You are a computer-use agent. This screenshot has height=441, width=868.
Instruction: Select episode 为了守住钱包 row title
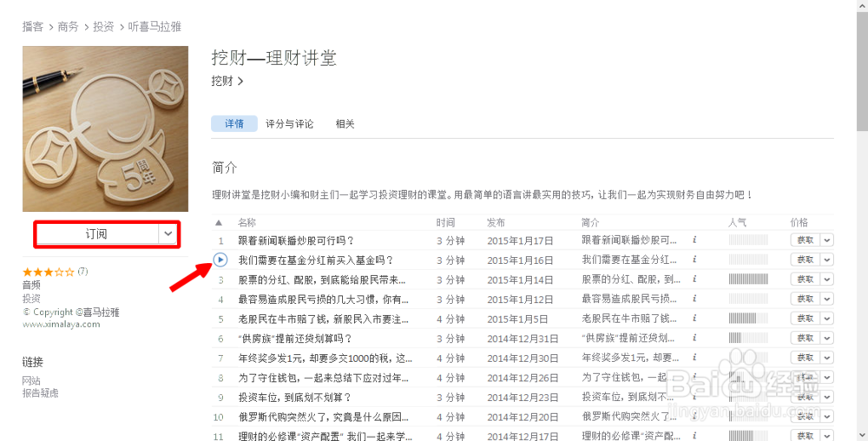[x=323, y=378]
